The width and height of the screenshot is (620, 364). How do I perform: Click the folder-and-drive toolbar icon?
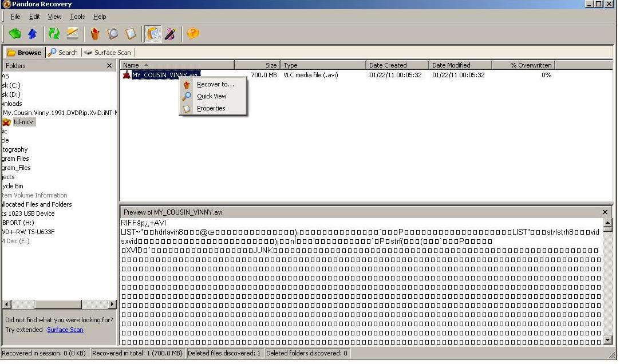tap(72, 34)
